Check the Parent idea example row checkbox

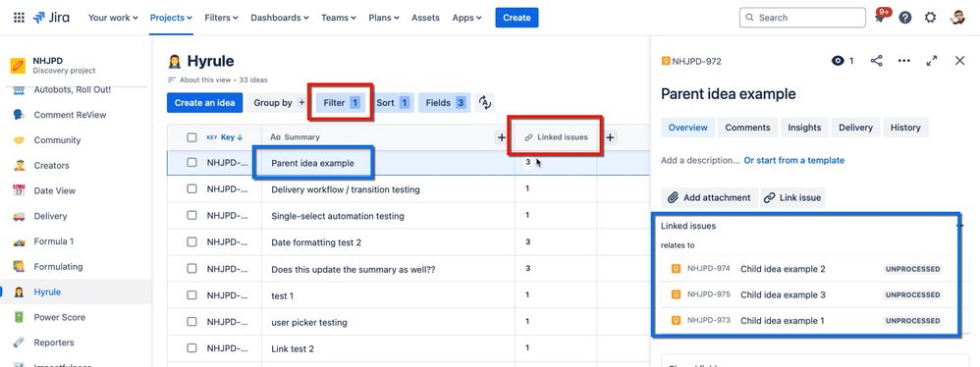tap(191, 163)
